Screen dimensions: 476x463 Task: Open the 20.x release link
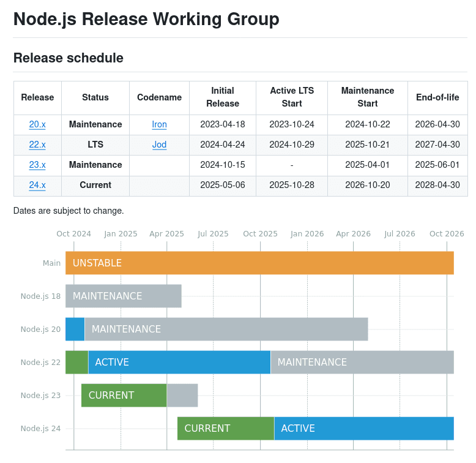tap(37, 124)
